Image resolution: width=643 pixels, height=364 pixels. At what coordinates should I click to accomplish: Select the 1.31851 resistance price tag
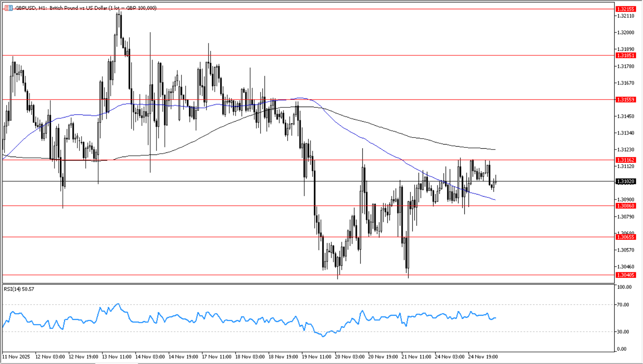[626, 55]
